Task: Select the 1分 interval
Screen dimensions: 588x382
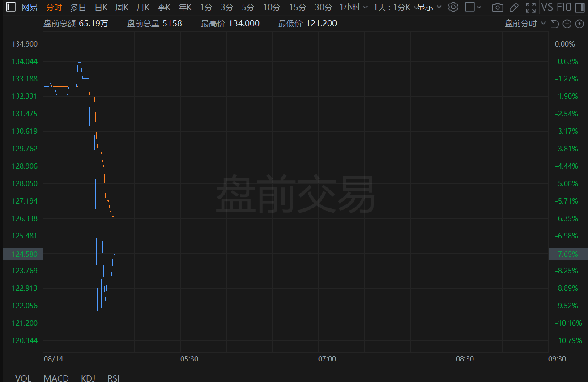Action: tap(206, 7)
